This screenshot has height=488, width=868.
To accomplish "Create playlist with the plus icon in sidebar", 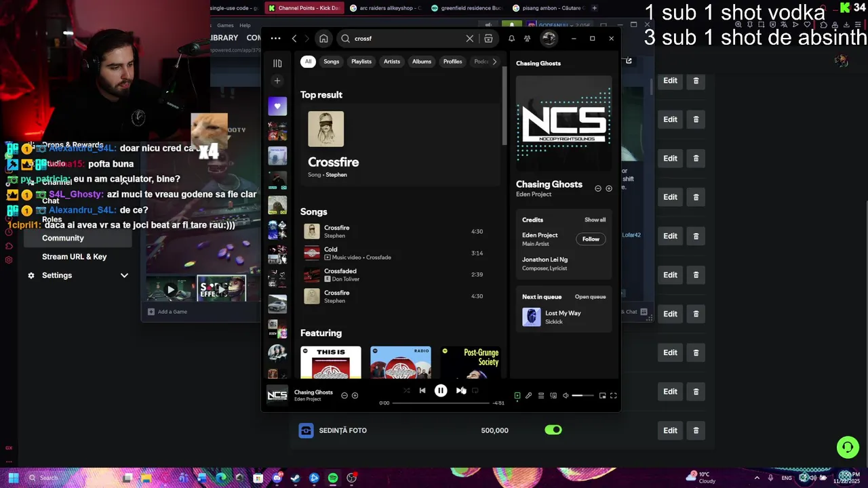I will 277,81.
